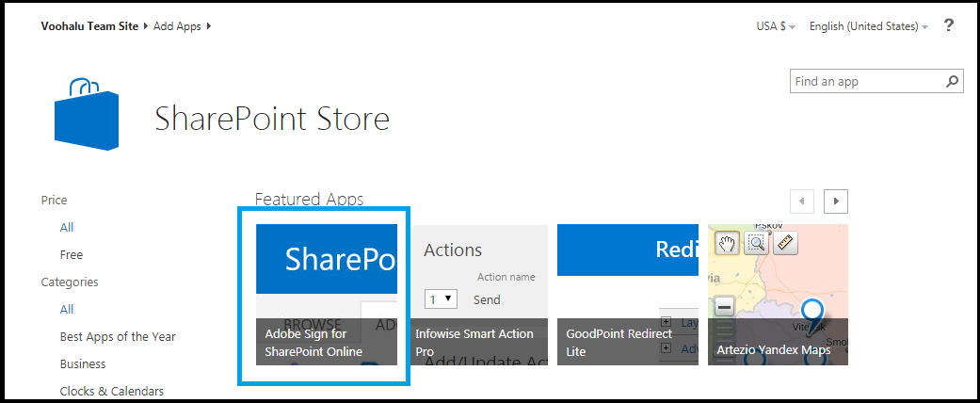Viewport: 980px width, 403px height.
Task: Filter price by Free
Action: point(72,255)
